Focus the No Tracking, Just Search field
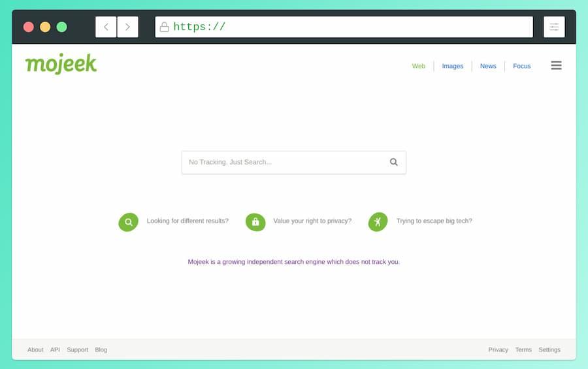Viewport: 588px width, 369px height. click(x=293, y=163)
